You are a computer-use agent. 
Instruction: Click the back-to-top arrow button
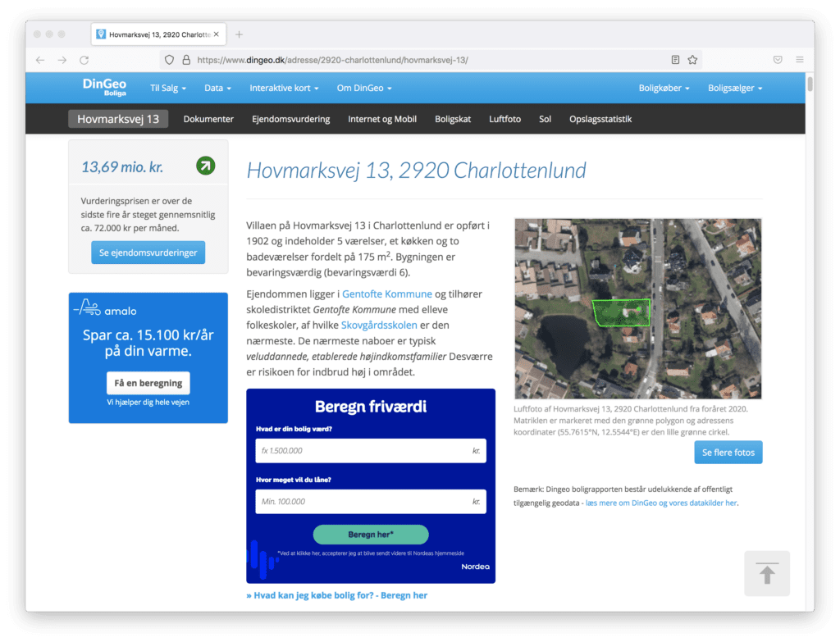tap(767, 573)
